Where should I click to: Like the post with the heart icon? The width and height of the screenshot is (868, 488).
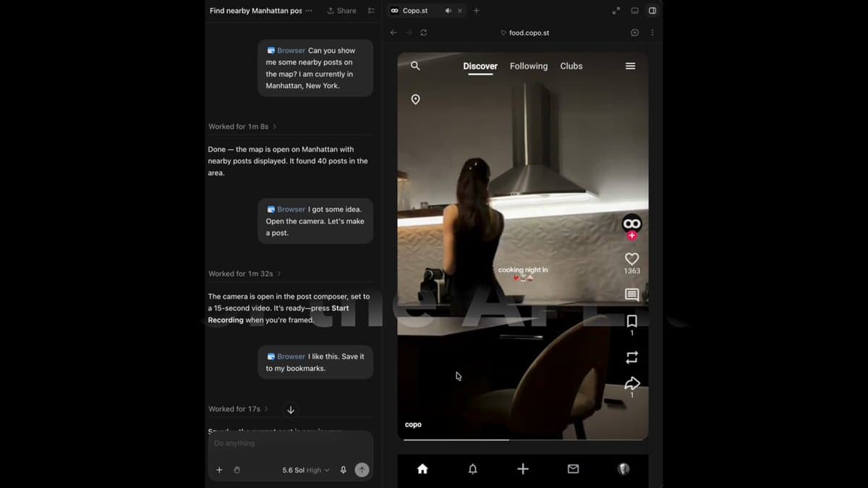[x=631, y=259]
